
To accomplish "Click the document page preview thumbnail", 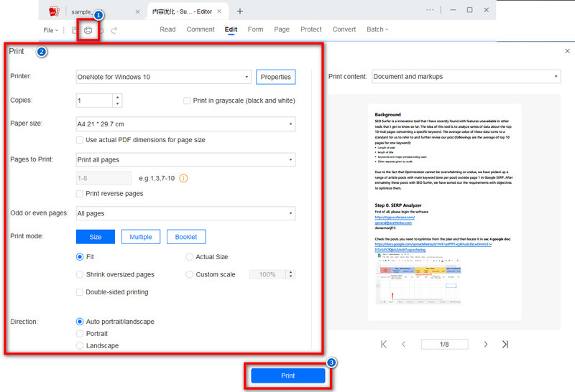I will click(444, 212).
